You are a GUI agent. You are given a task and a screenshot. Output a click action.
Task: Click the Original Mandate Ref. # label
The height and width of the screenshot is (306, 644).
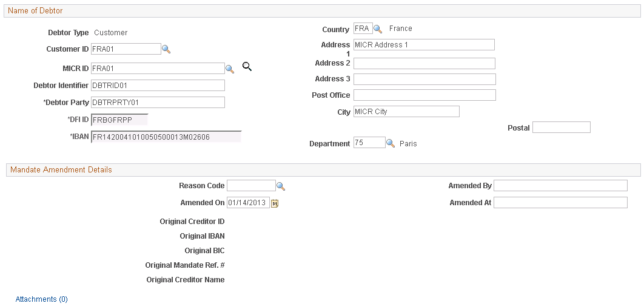[x=185, y=265]
